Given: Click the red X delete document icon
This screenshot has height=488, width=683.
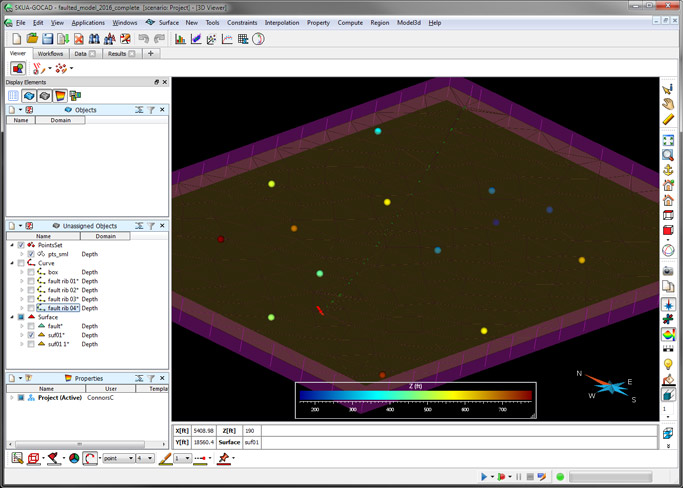Looking at the screenshot, I should (x=78, y=39).
